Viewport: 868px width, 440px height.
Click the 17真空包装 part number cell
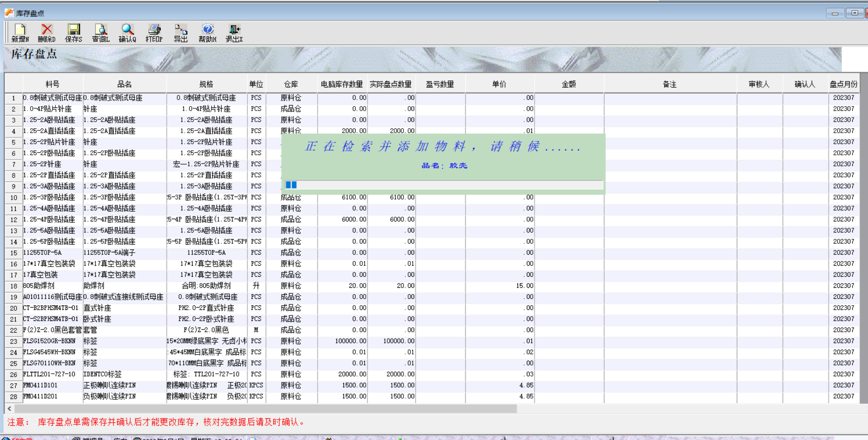pyautogui.click(x=53, y=275)
